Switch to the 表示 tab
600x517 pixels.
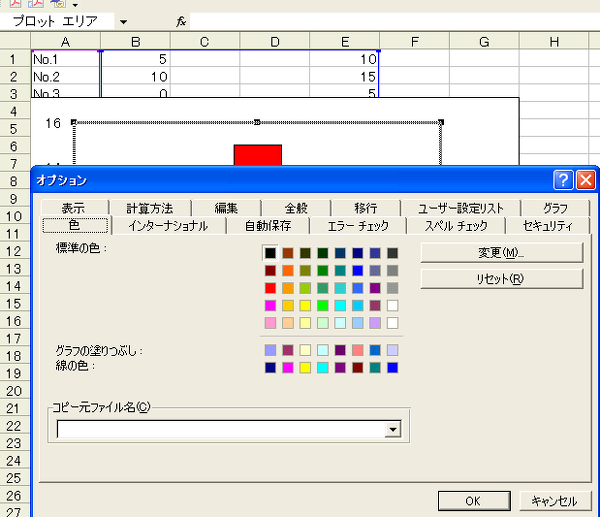[73, 208]
